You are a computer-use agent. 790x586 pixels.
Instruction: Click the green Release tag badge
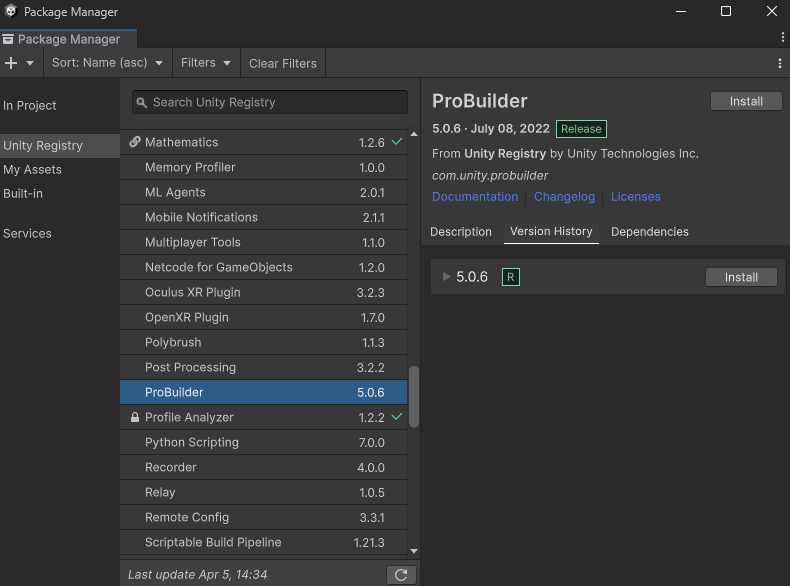tap(581, 129)
